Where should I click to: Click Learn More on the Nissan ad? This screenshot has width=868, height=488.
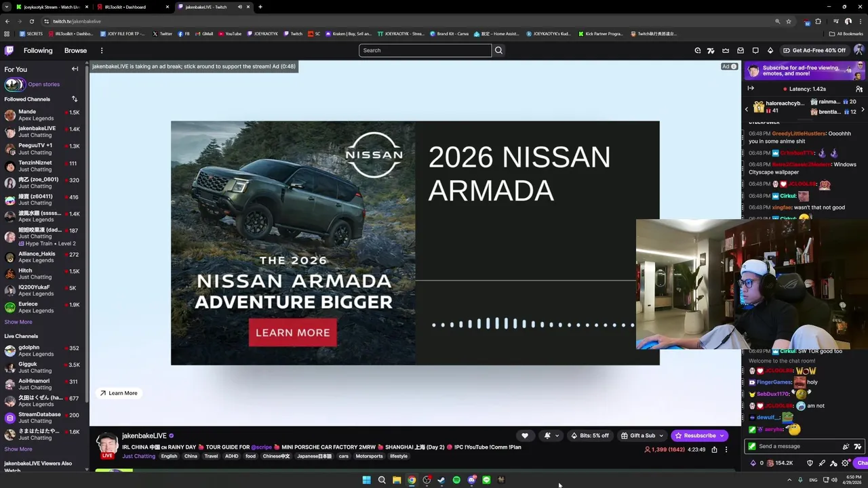(292, 333)
